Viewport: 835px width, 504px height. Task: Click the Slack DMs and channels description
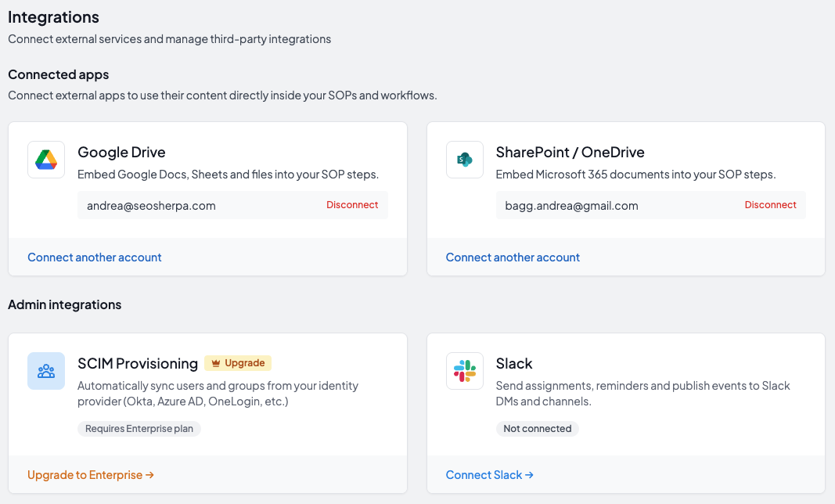click(x=642, y=393)
